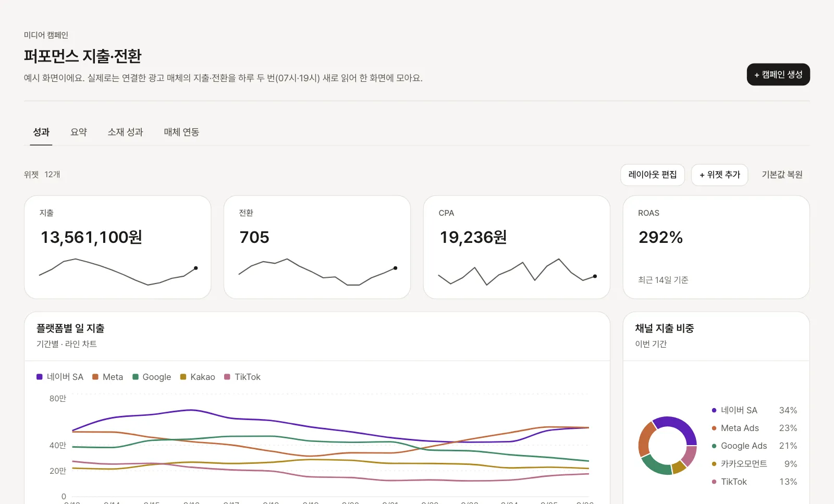This screenshot has height=504, width=834.
Task: Toggle the Kakao legend in line chart
Action: pos(198,377)
